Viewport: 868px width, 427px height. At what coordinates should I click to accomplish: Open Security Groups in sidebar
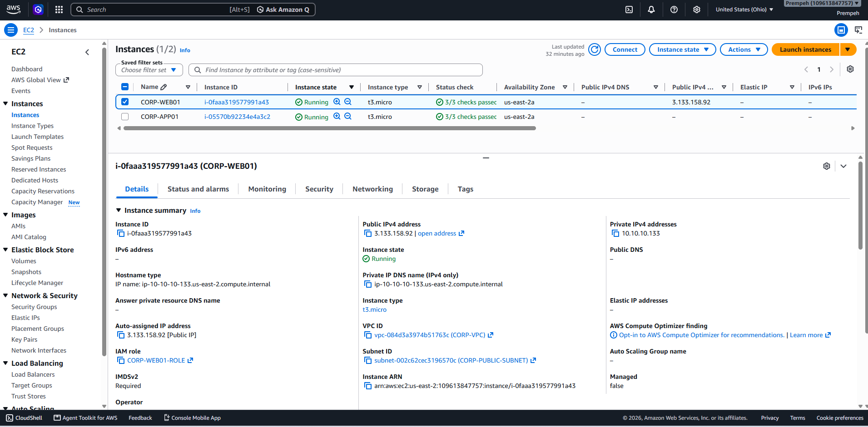click(x=34, y=307)
